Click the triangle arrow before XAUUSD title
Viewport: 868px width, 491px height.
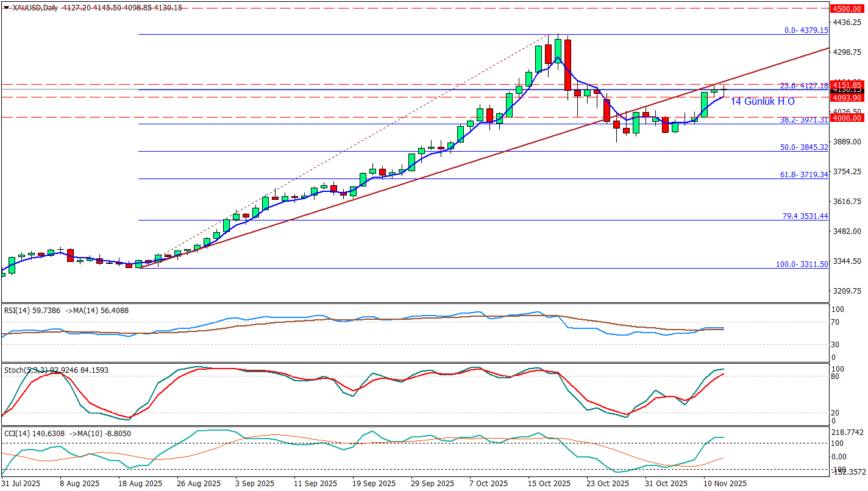click(6, 8)
